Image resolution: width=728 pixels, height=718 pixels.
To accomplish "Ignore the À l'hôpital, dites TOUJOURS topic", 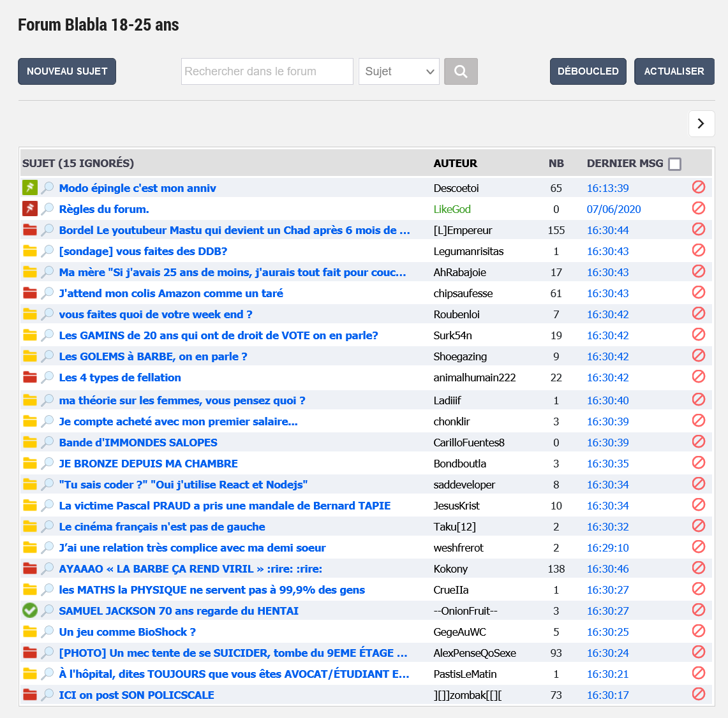I will click(x=698, y=673).
